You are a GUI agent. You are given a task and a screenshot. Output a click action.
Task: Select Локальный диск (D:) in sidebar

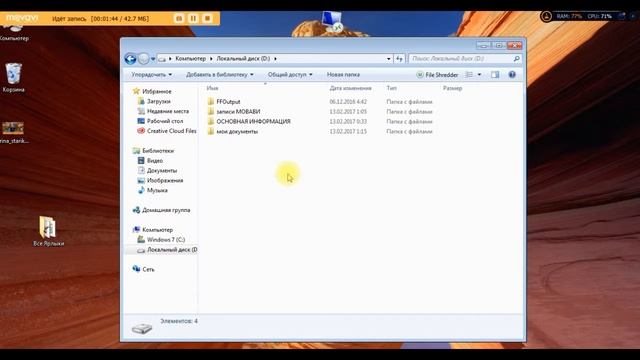click(172, 250)
